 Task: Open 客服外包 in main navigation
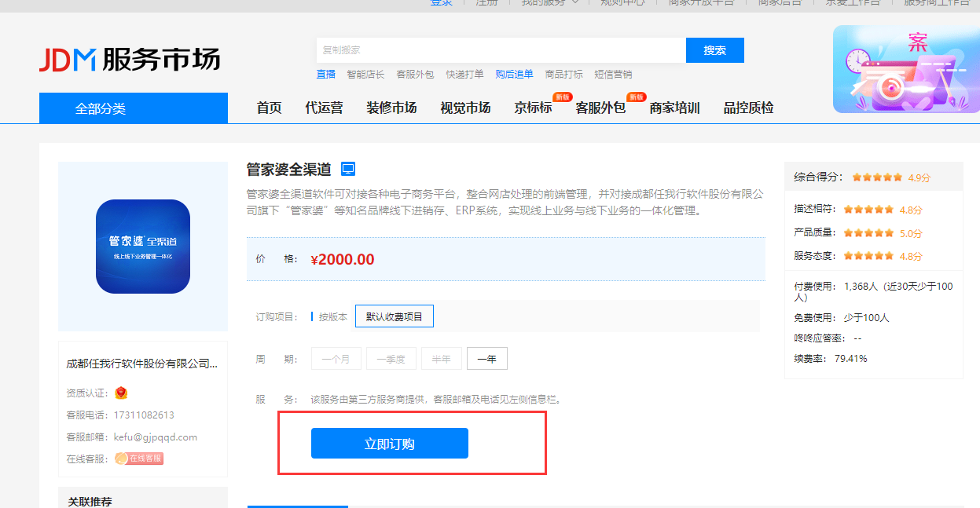pos(600,108)
